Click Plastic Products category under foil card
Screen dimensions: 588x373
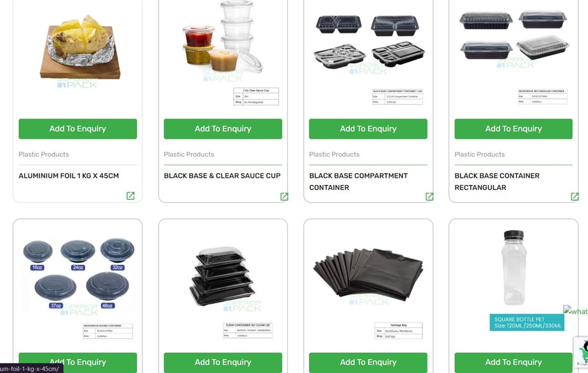click(x=44, y=154)
